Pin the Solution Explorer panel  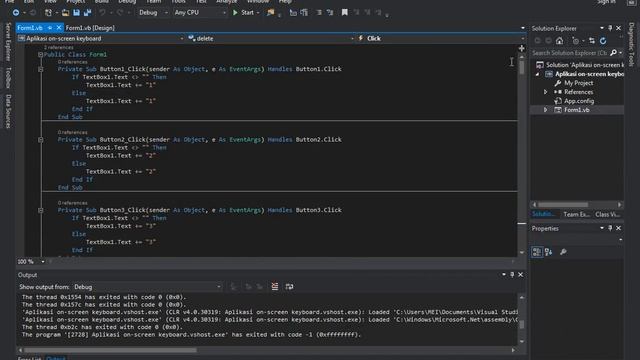[x=610, y=28]
